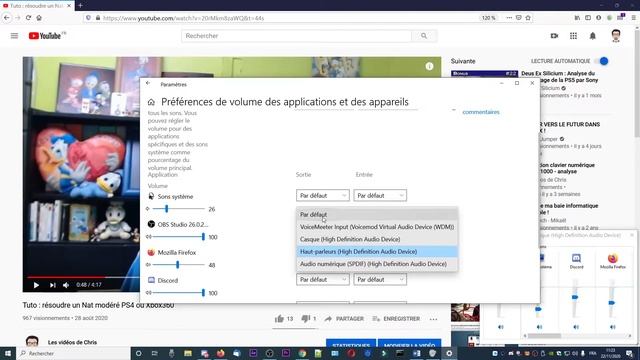640x360 pixels.
Task: Play the YouTube video
Action: coord(36,285)
